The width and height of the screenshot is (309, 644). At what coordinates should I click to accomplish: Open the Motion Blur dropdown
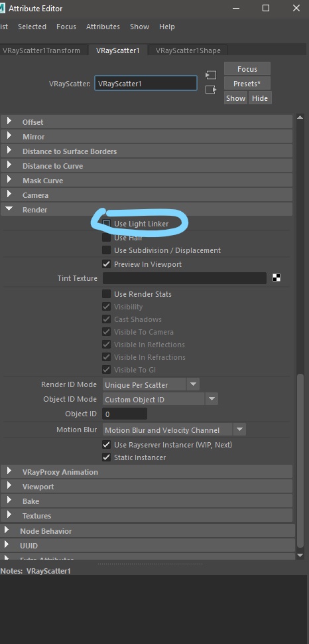click(174, 430)
